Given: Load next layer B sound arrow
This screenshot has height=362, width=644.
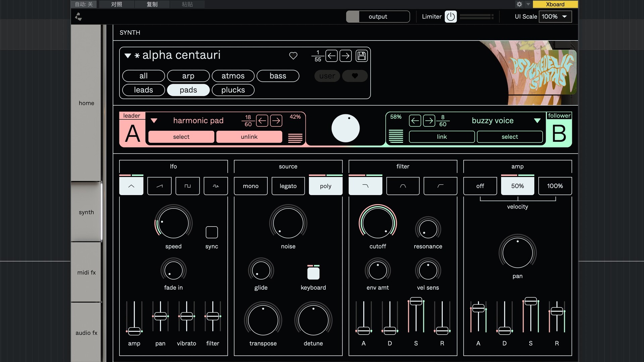Looking at the screenshot, I should click(429, 121).
